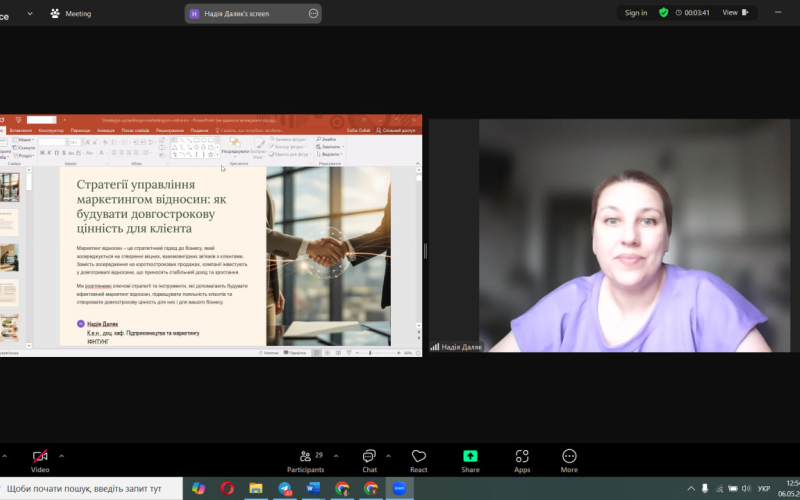This screenshot has width=800, height=500.
Task: Open the dropdown beside Zoom Workplace logo
Action: [30, 14]
